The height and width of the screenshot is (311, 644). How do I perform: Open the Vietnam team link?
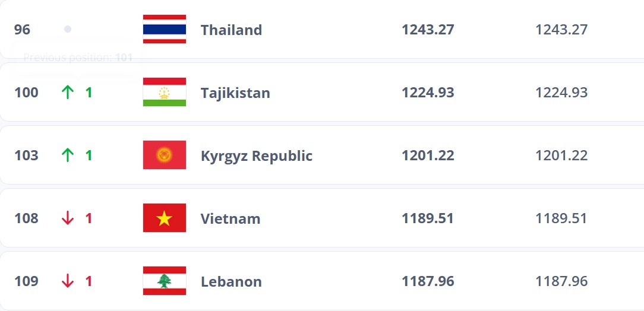[x=231, y=218]
